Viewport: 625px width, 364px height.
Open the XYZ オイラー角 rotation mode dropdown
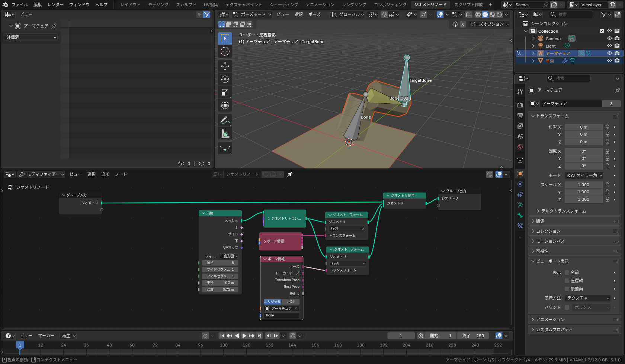click(x=584, y=175)
